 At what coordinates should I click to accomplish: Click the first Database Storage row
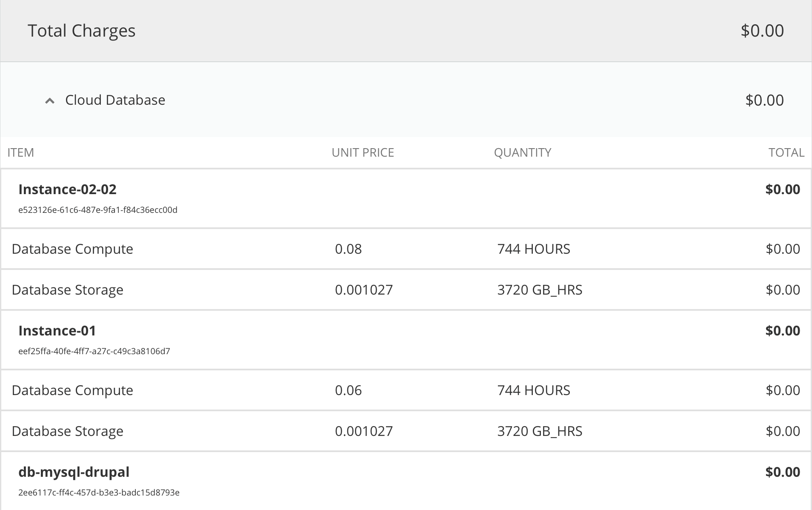(67, 289)
